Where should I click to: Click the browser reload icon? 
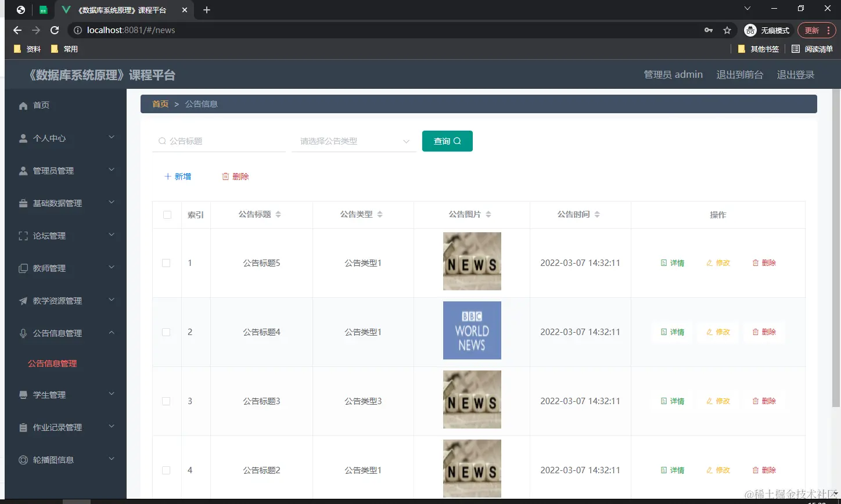55,30
